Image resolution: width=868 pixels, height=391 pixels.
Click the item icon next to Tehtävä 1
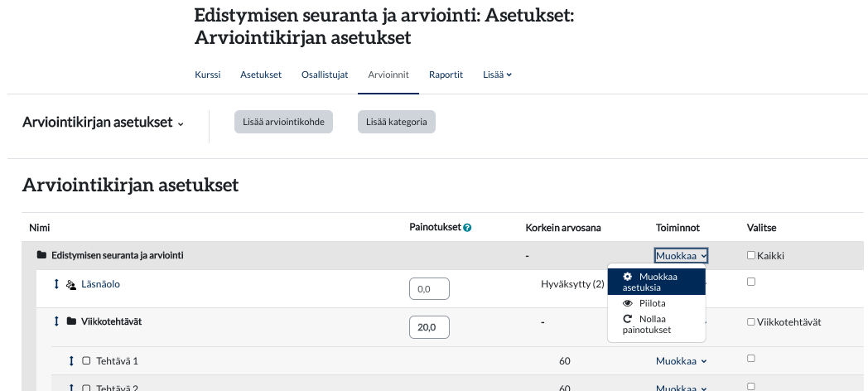[x=86, y=361]
